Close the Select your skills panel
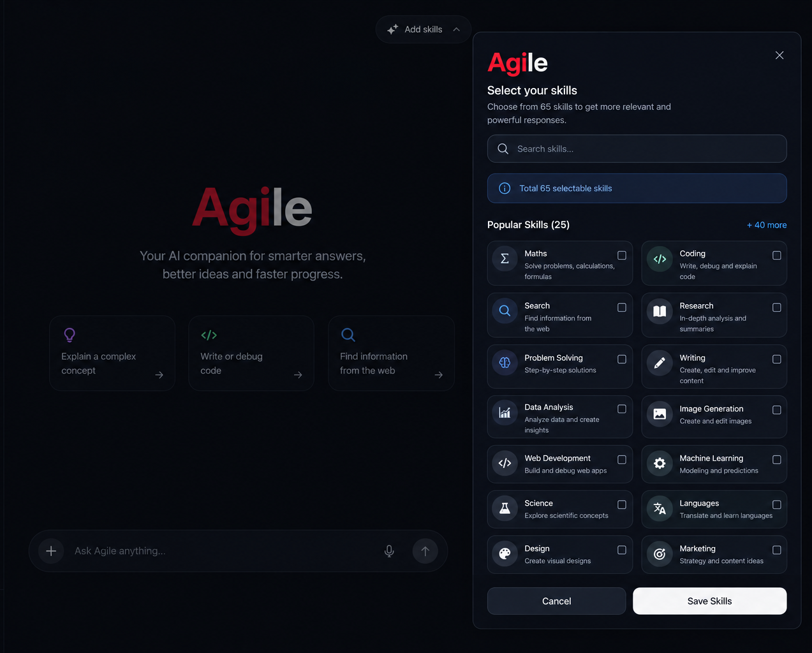This screenshot has width=812, height=653. (779, 55)
